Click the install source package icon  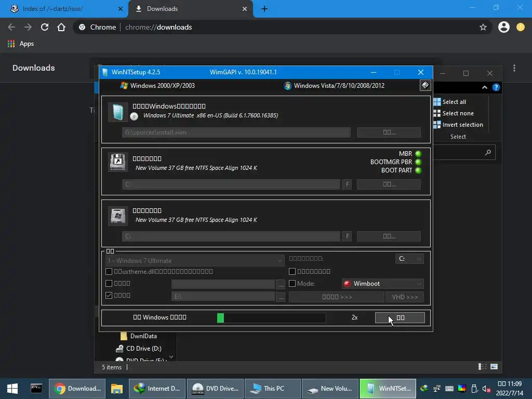point(118,112)
